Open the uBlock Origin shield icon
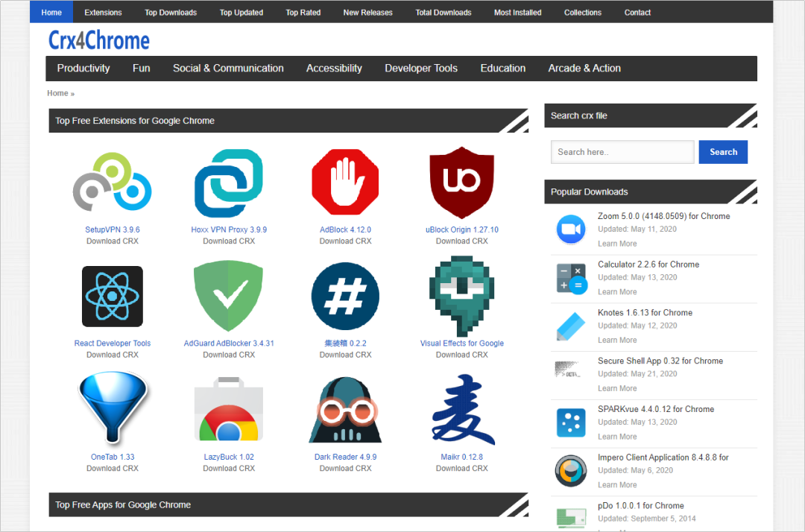 461,183
